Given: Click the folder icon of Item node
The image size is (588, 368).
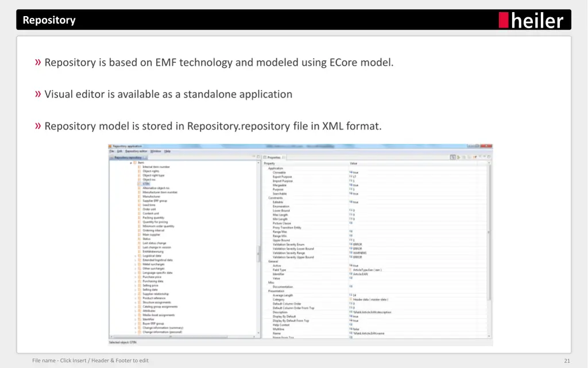Looking at the screenshot, I should click(x=135, y=163).
